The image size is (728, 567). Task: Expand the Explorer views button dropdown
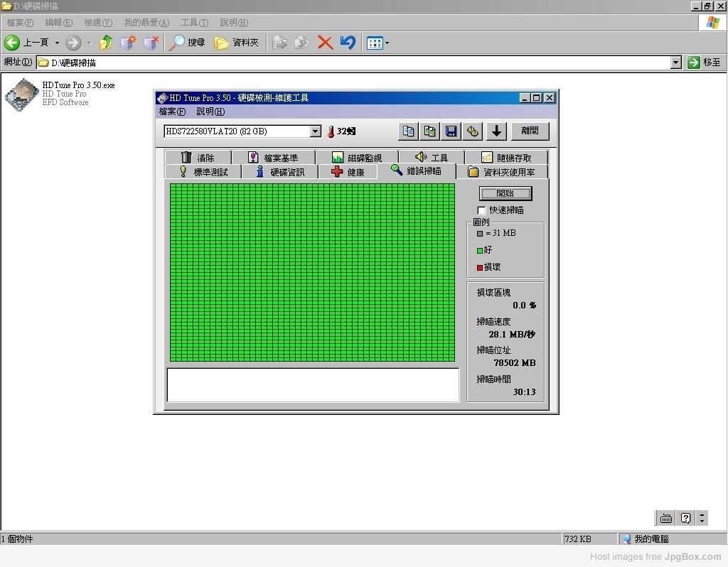click(x=387, y=43)
